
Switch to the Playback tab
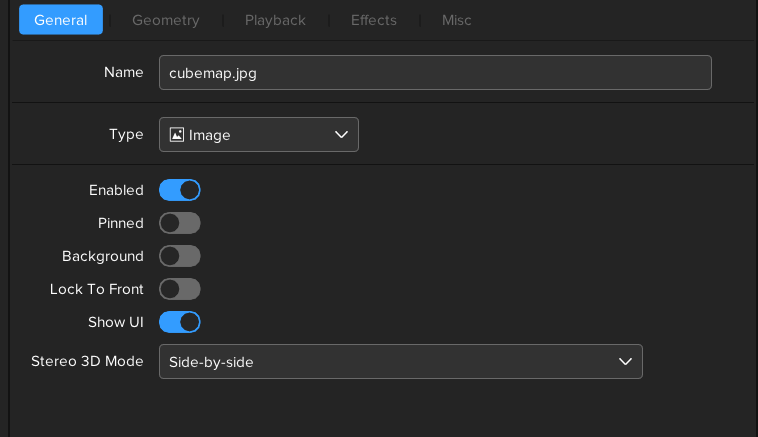(x=275, y=20)
